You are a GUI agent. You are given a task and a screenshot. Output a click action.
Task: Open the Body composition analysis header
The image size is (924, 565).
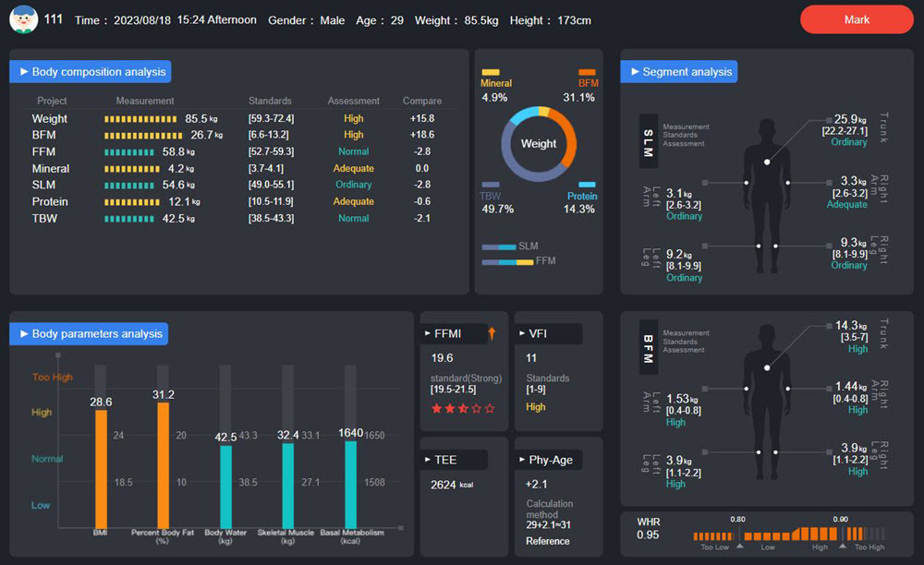pos(91,72)
